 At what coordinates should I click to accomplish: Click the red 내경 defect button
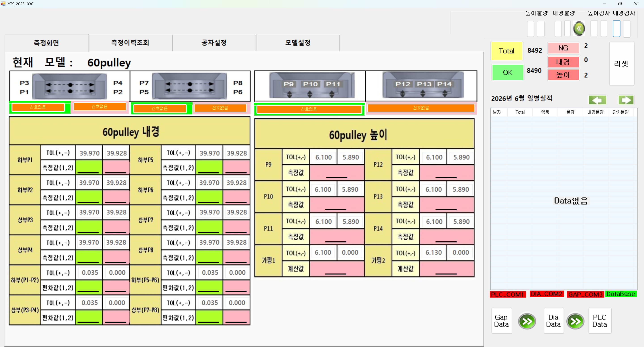563,62
